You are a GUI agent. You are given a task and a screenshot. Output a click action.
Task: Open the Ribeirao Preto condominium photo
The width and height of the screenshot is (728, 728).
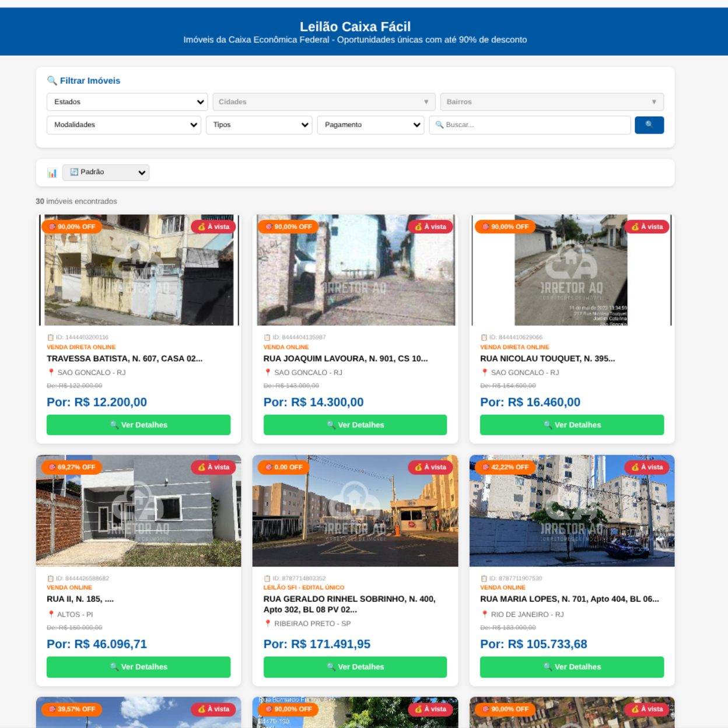coord(355,511)
